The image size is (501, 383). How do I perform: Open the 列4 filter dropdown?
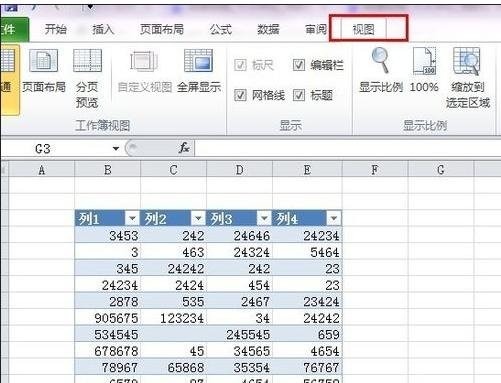(x=334, y=218)
